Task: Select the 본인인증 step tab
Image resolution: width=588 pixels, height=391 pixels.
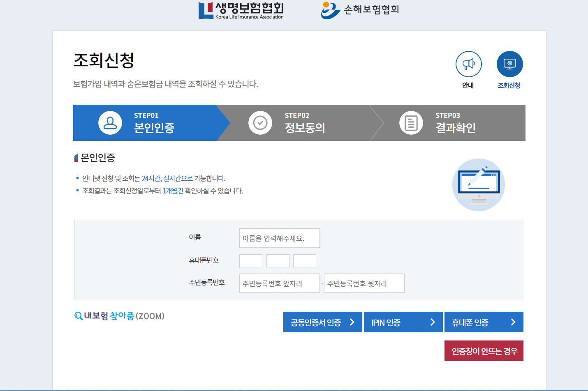Action: pos(154,122)
